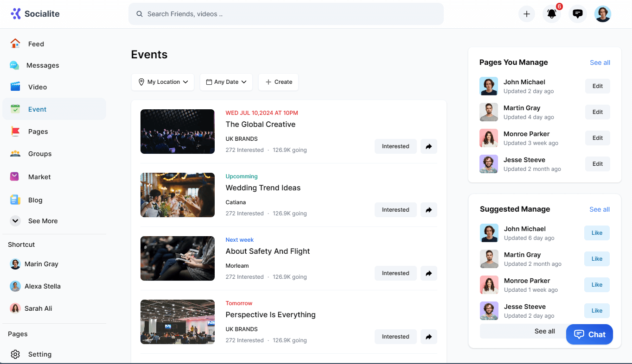Click See all link in Pages You Manage
Screen dimensions: 632x364
tap(600, 63)
